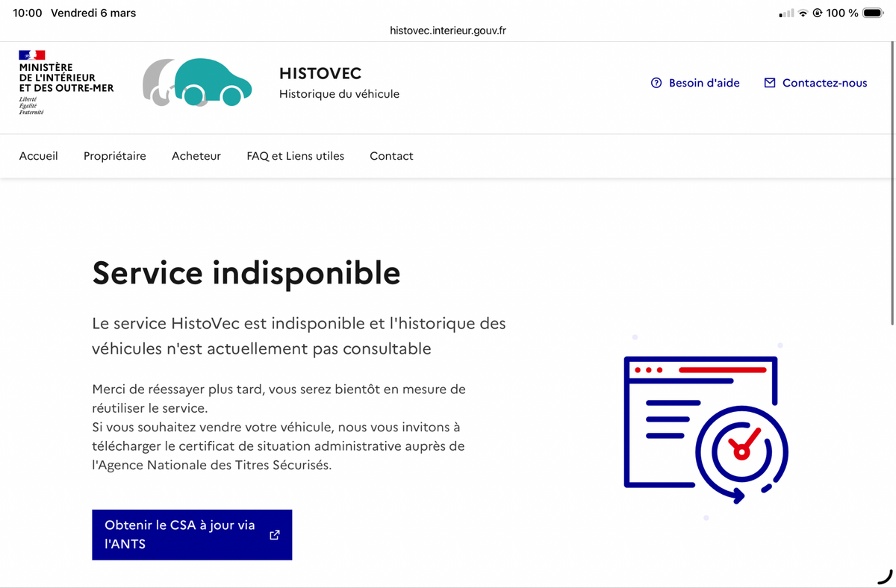Tap the Vendredi 6 mars date

click(x=93, y=13)
